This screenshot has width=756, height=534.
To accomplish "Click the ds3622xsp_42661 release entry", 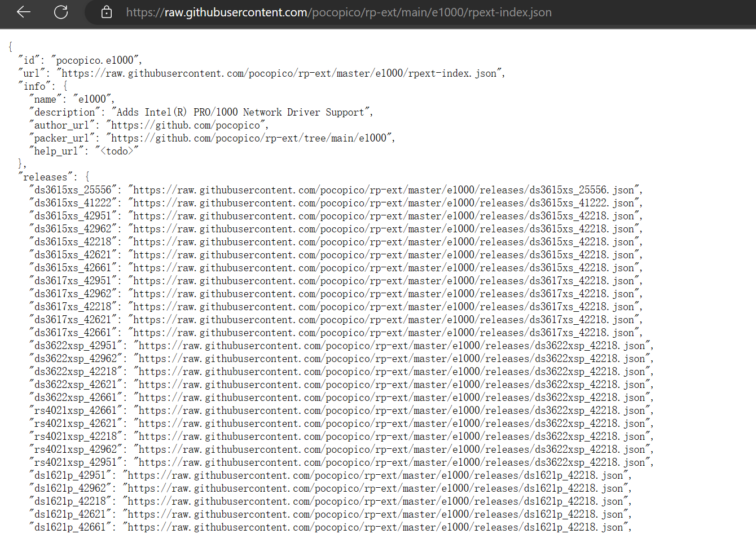I will (341, 398).
